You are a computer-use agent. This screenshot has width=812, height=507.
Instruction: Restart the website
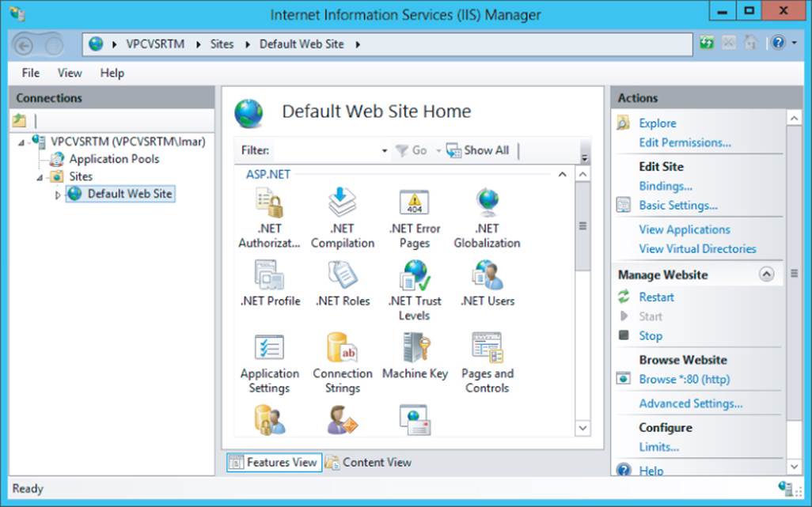pyautogui.click(x=656, y=297)
